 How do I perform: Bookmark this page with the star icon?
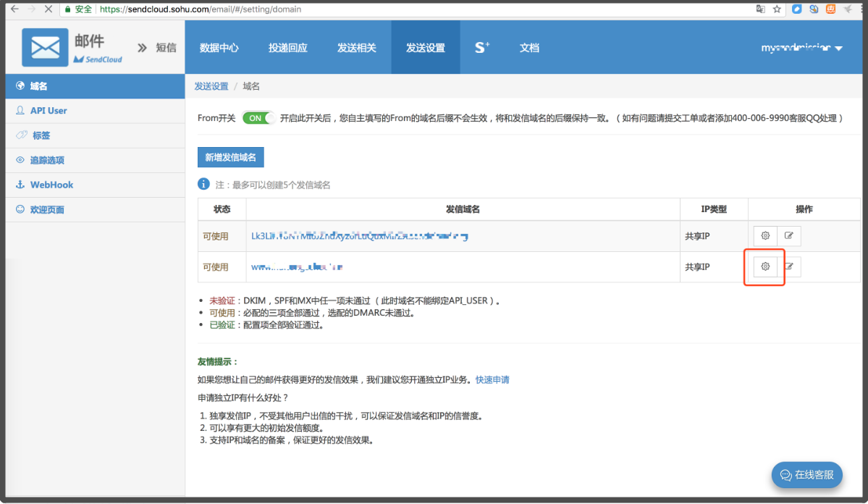point(777,9)
